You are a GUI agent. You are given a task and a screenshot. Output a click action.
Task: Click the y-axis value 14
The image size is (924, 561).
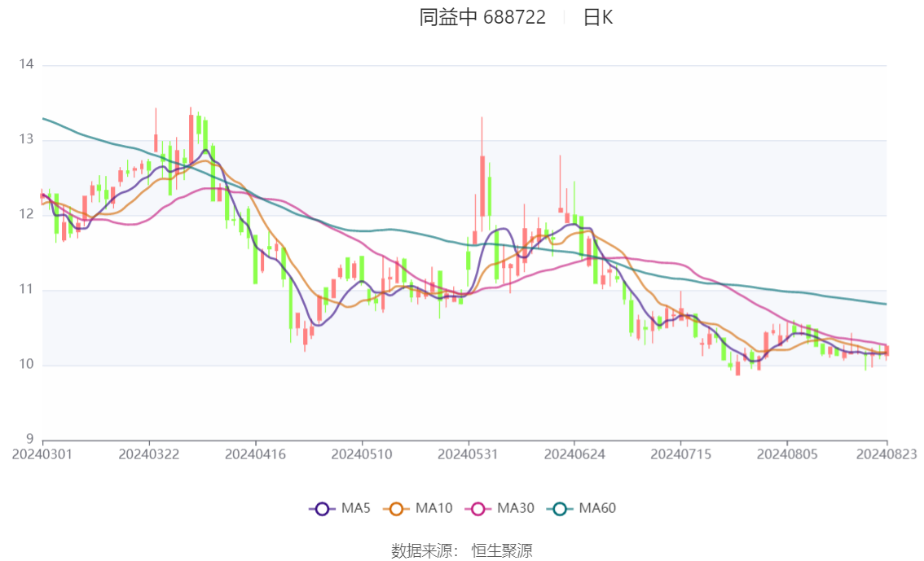(27, 64)
